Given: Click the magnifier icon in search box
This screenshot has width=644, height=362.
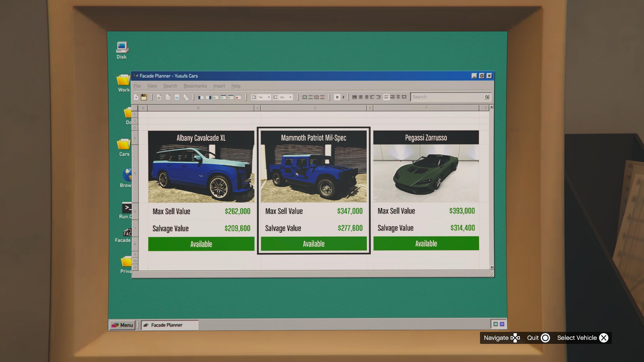Looking at the screenshot, I should (487, 97).
